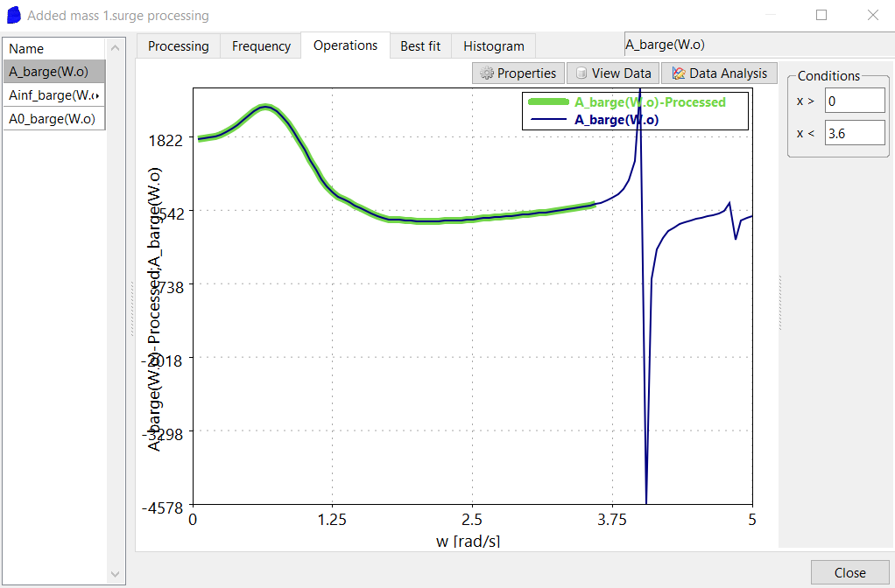Viewport: 895px width, 588px height.
Task: Maximize the Added mass window
Action: (x=821, y=15)
